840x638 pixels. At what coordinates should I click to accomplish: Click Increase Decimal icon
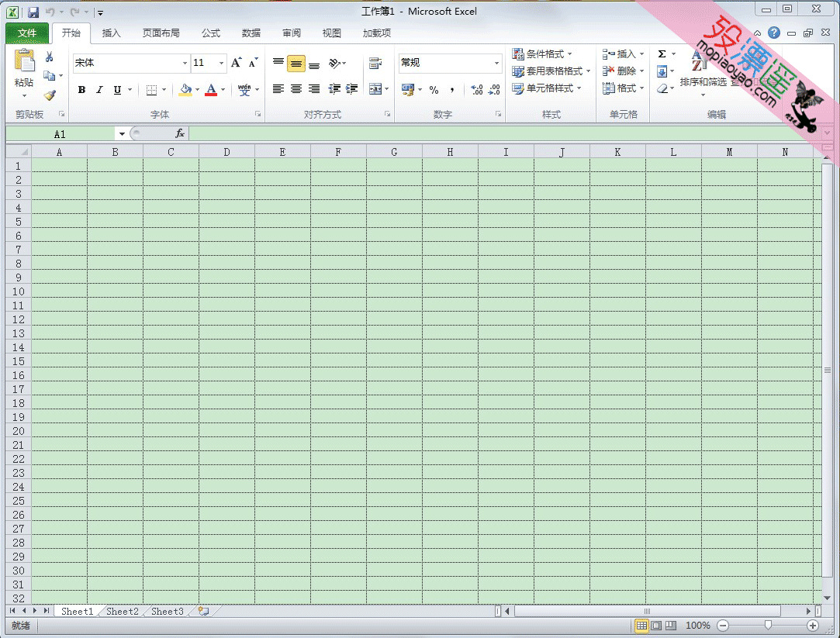[x=476, y=89]
